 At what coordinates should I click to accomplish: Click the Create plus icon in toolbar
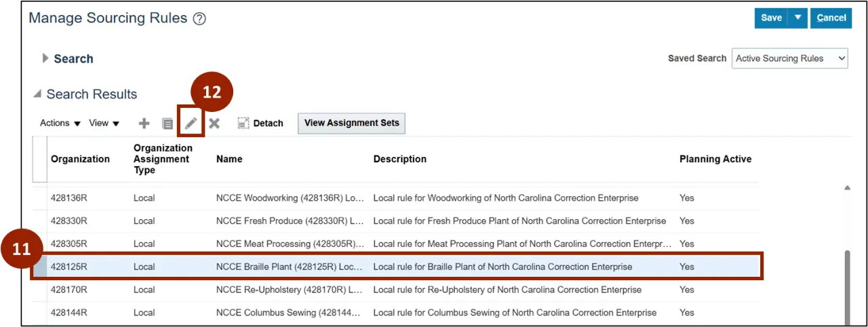(x=144, y=123)
